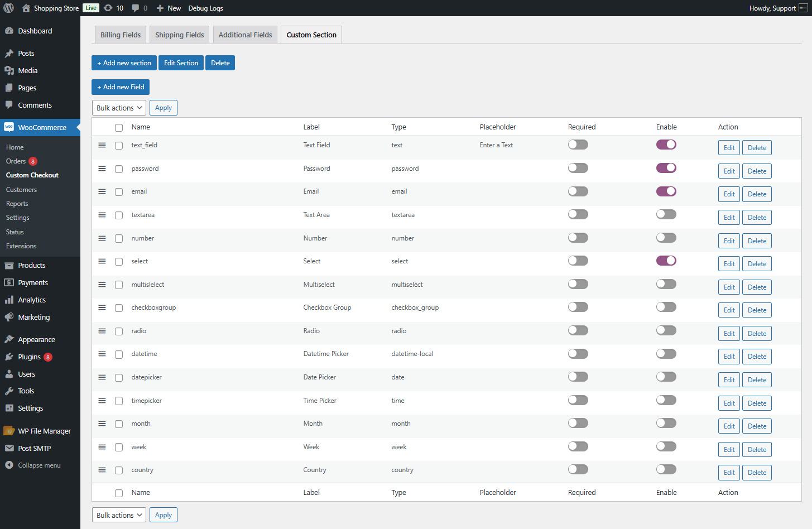Viewport: 812px width, 529px height.
Task: Toggle Required on the email field
Action: [578, 191]
